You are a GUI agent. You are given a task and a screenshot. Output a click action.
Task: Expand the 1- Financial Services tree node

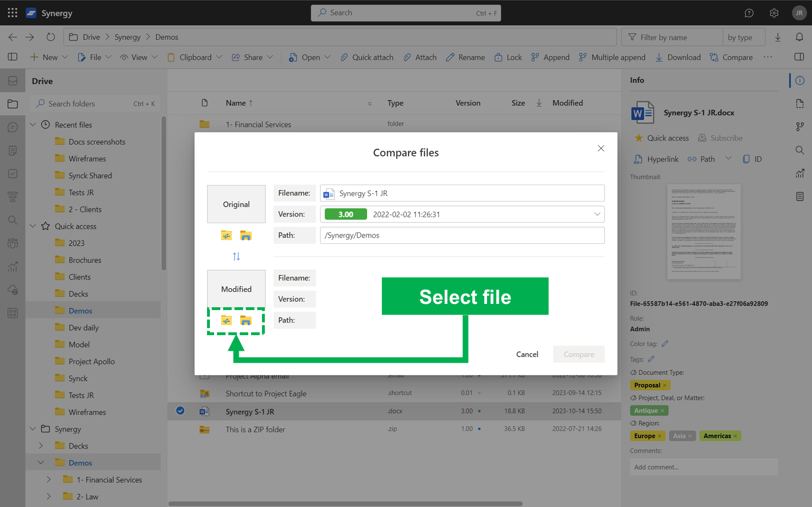[x=49, y=480]
